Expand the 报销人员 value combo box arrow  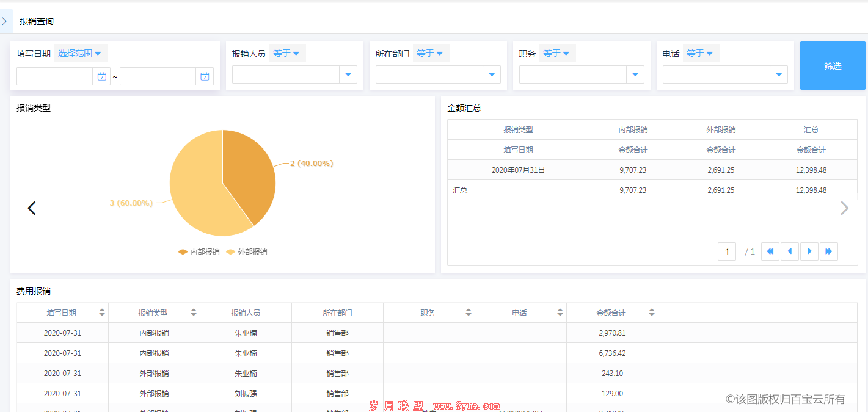tap(348, 74)
